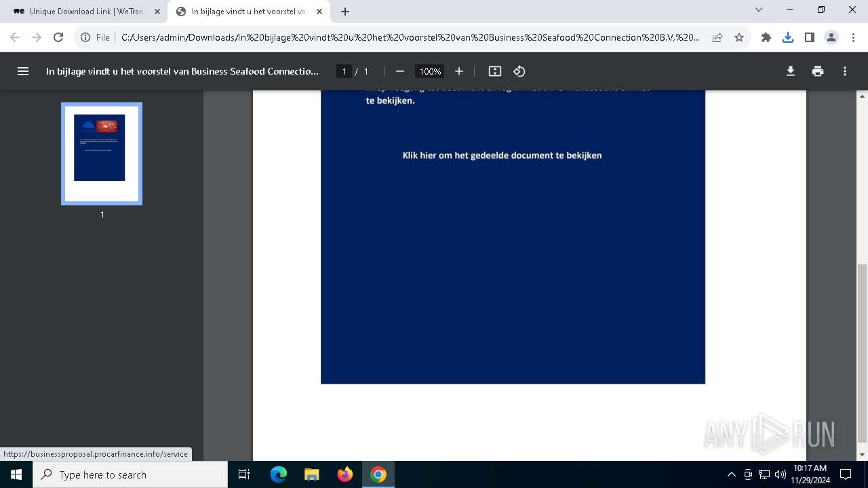868x488 pixels.
Task: Share this page icon in address bar
Action: pos(717,37)
